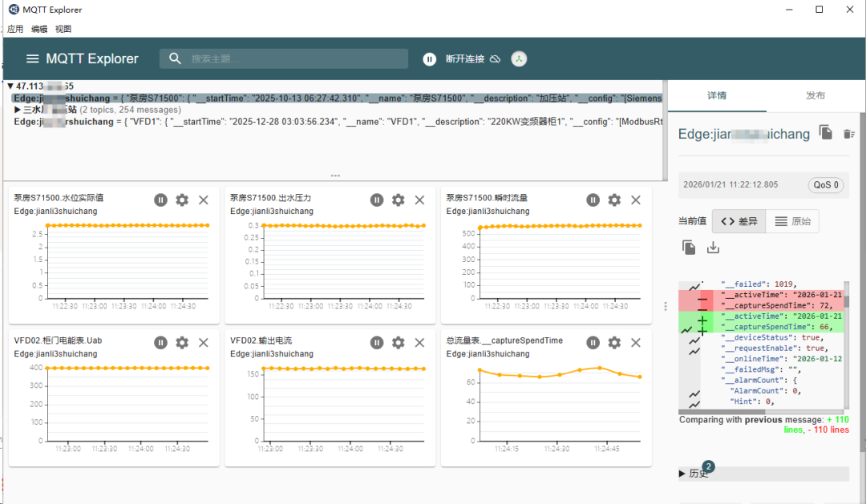Collapse the 47.113 broker tree root
Screen dimensions: 866x504
(x=10, y=86)
